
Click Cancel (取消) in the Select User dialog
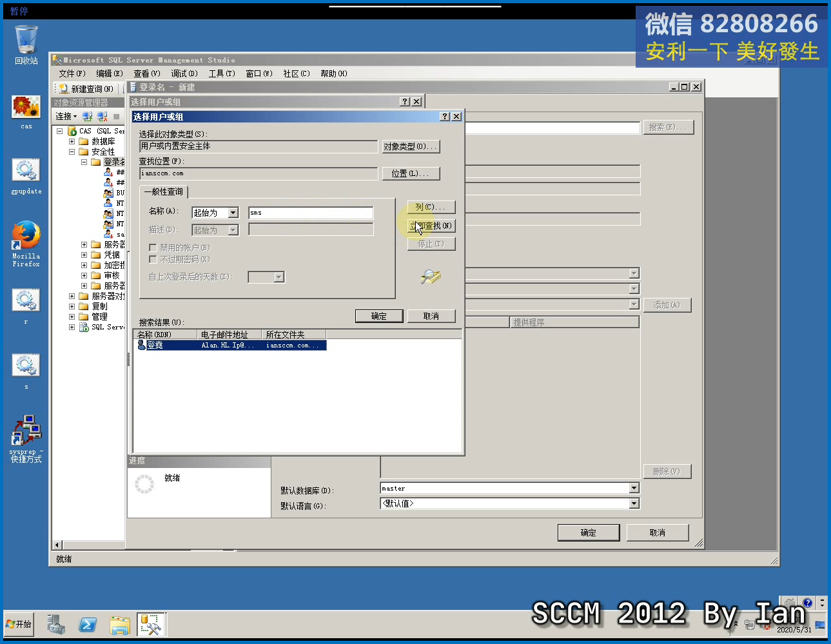coord(431,316)
